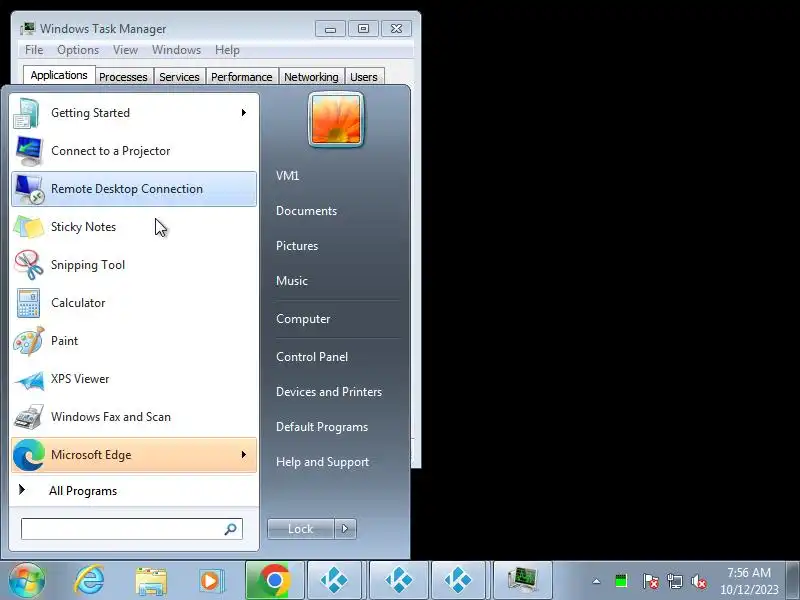This screenshot has height=600, width=800.
Task: Open the VM1 user folder
Action: point(288,176)
